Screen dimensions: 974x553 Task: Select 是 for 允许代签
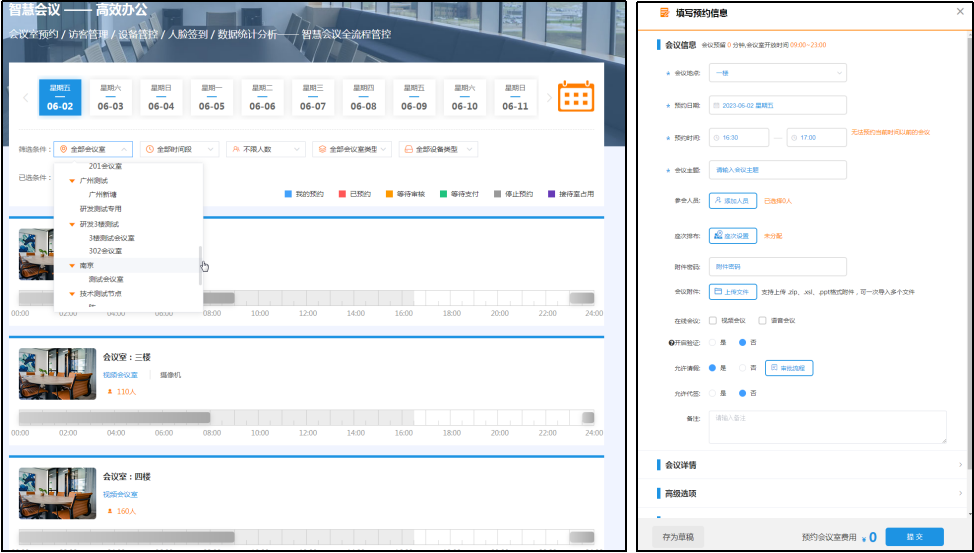[x=712, y=393]
